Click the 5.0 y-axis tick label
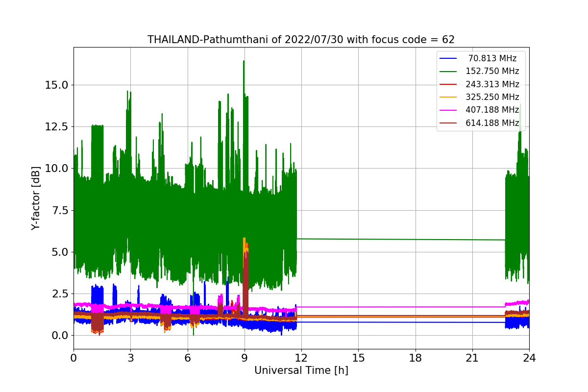 (x=60, y=252)
